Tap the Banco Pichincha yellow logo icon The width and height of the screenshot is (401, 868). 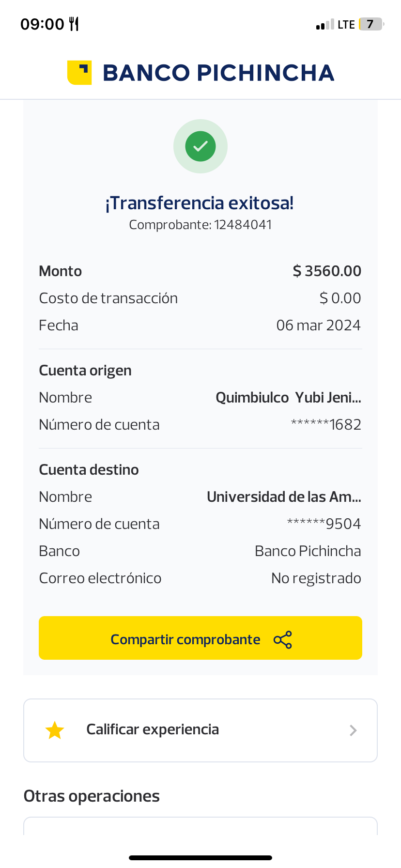tap(79, 73)
